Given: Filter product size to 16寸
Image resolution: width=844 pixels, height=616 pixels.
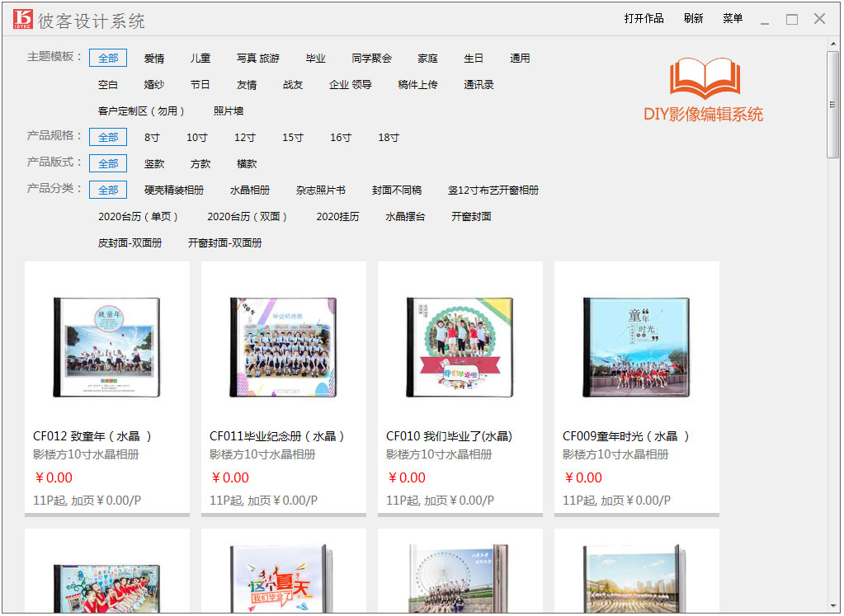Looking at the screenshot, I should pos(341,137).
